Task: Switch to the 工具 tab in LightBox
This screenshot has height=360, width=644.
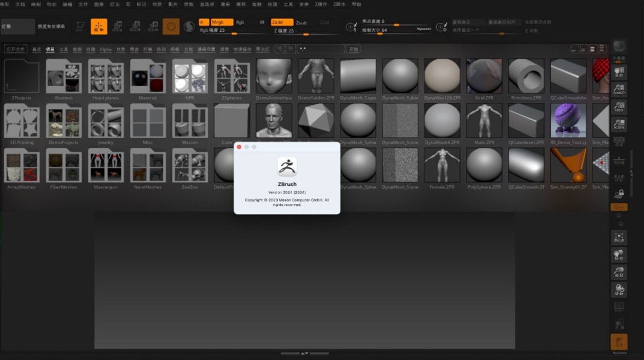Action: 64,49
